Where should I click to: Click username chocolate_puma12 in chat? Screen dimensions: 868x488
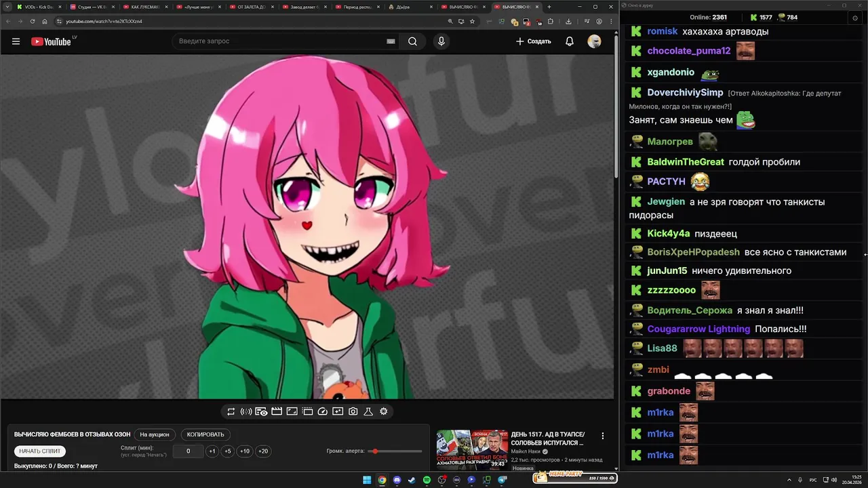point(689,51)
